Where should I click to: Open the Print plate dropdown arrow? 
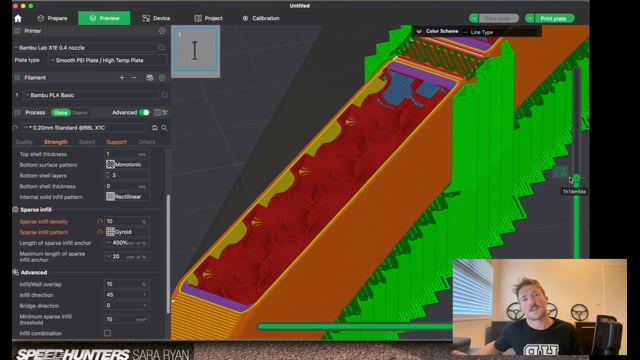[530, 18]
